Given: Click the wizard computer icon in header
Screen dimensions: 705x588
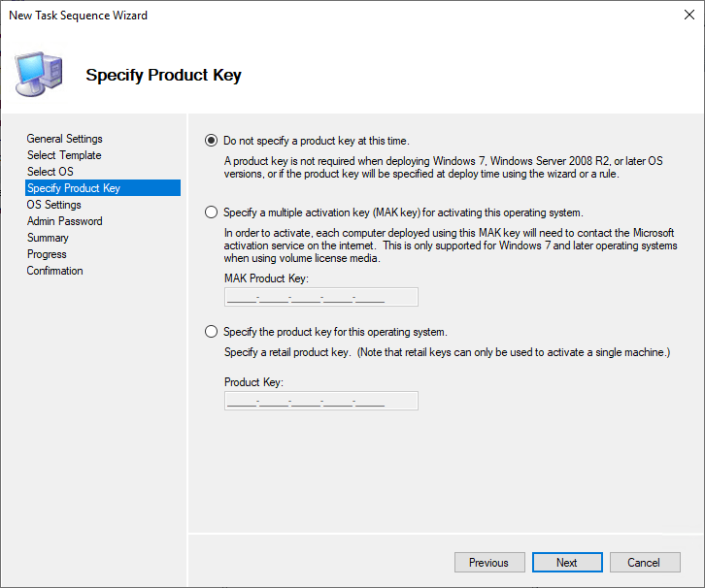Looking at the screenshot, I should (39, 73).
